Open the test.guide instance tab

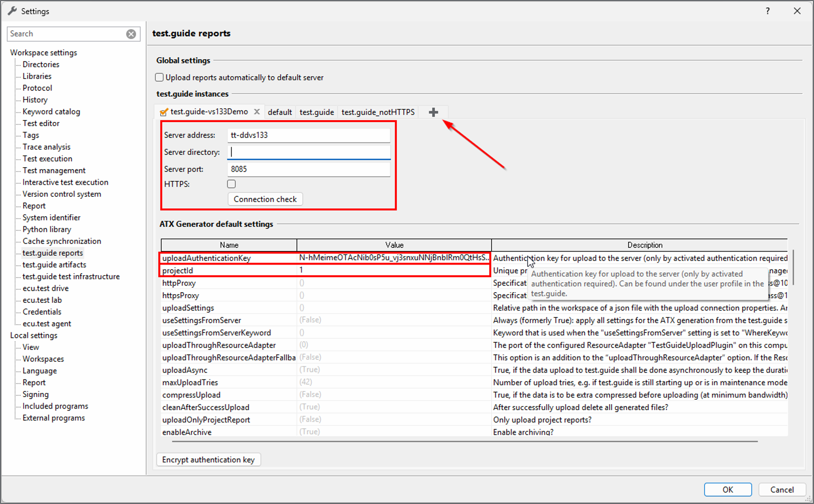click(x=316, y=112)
